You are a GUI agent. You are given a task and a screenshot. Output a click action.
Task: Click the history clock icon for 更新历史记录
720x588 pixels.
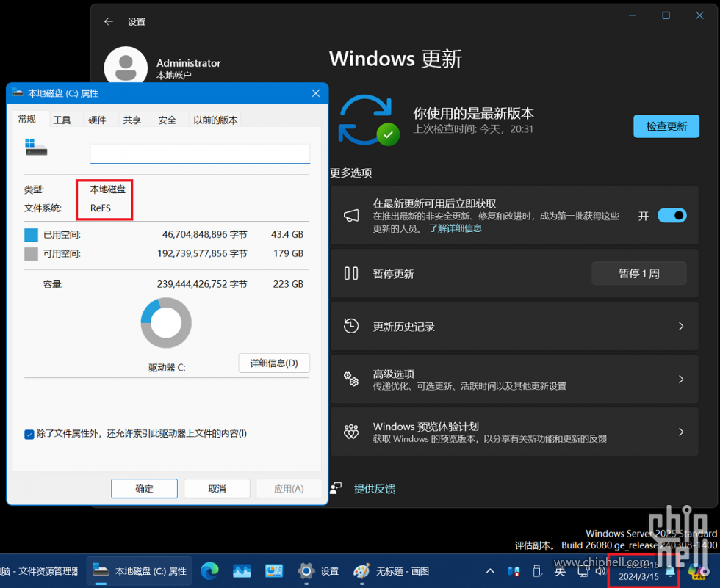pyautogui.click(x=351, y=326)
